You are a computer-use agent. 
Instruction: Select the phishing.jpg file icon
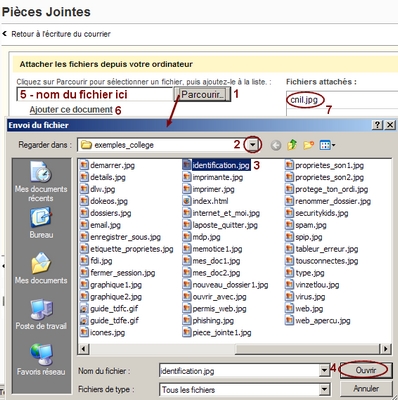click(x=187, y=321)
